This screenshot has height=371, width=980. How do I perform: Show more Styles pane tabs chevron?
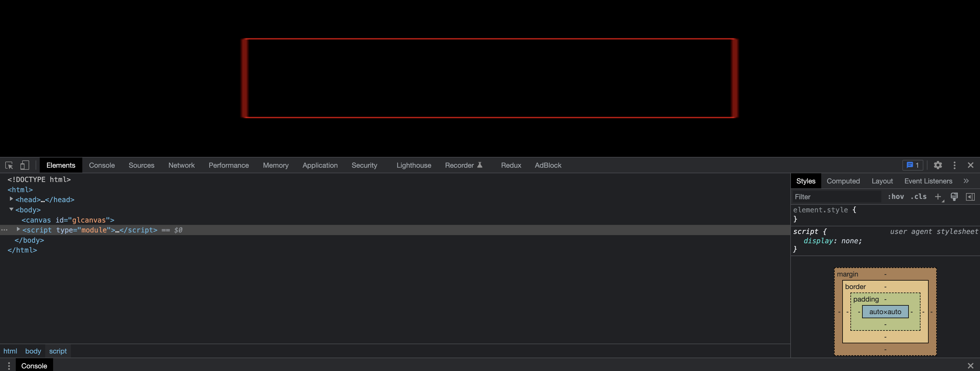point(966,181)
